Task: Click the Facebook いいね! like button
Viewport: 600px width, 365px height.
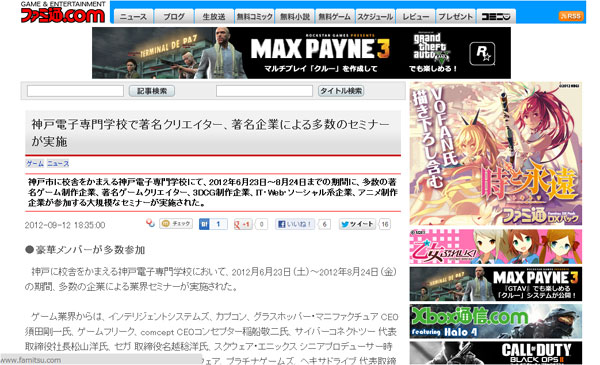Action: pos(295,224)
